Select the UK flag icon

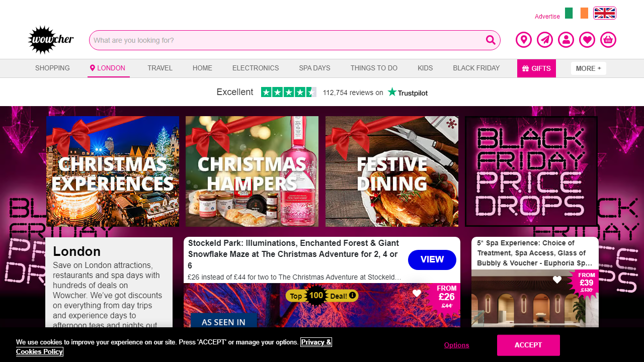coord(604,13)
